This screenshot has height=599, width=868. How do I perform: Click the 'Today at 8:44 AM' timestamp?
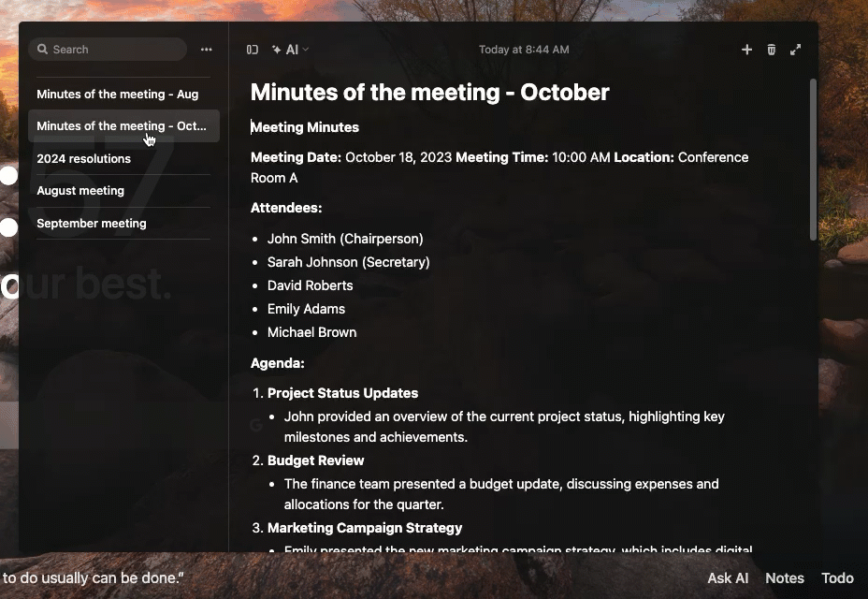coord(524,50)
